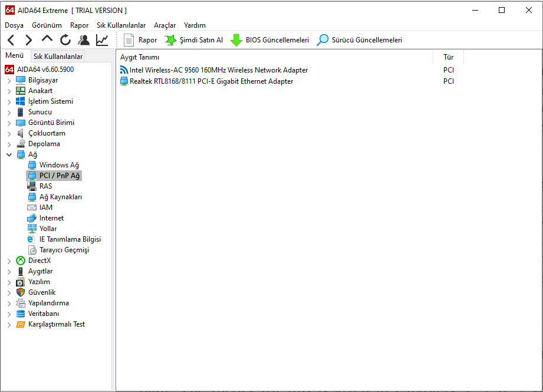Click the Depolama disk drive icon

[21, 144]
